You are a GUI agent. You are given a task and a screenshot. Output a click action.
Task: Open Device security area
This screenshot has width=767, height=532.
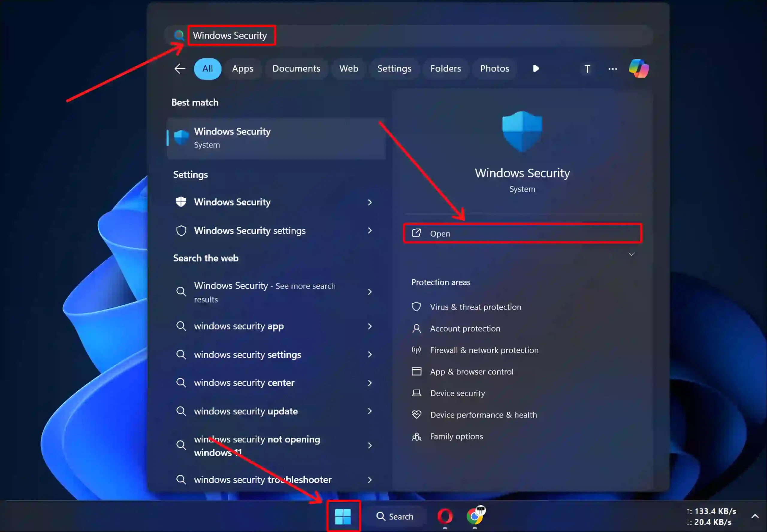457,393
